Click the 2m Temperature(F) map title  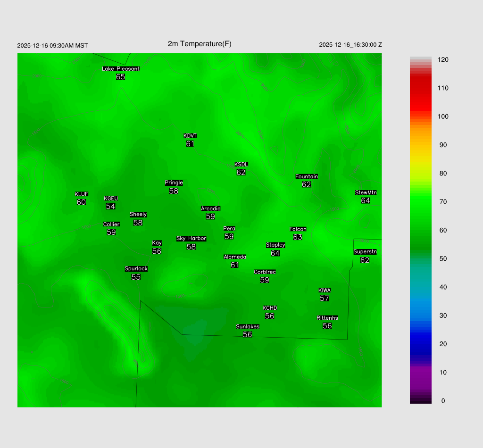[200, 44]
